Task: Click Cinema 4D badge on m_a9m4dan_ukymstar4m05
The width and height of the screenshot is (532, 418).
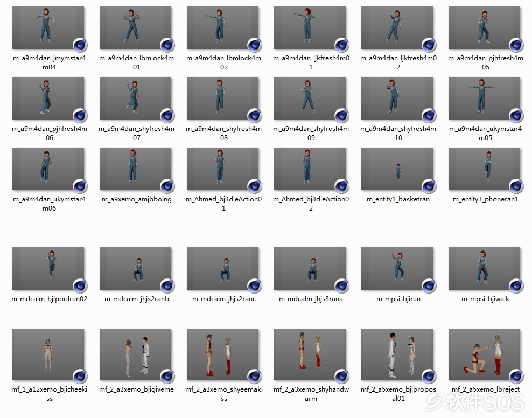Action: (516, 116)
